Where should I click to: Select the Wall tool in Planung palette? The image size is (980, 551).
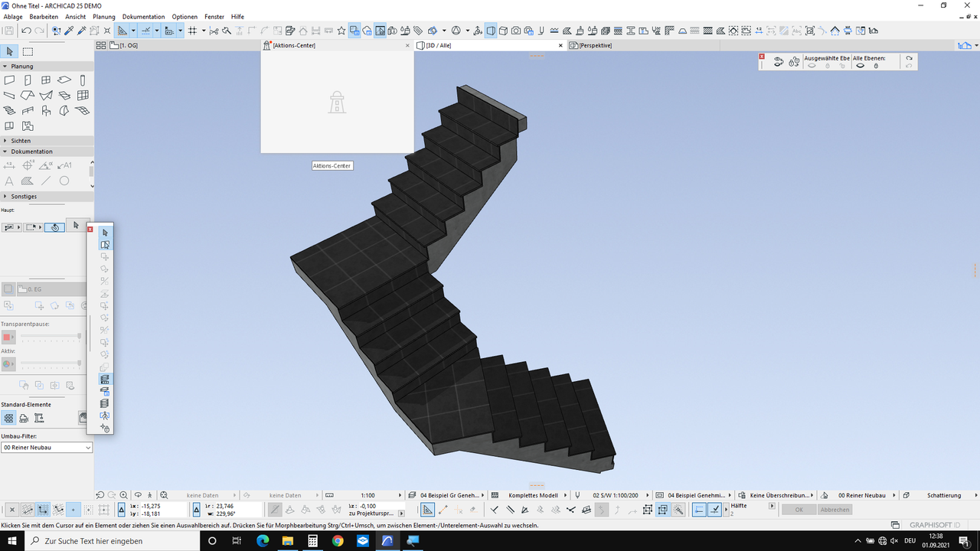[x=10, y=80]
